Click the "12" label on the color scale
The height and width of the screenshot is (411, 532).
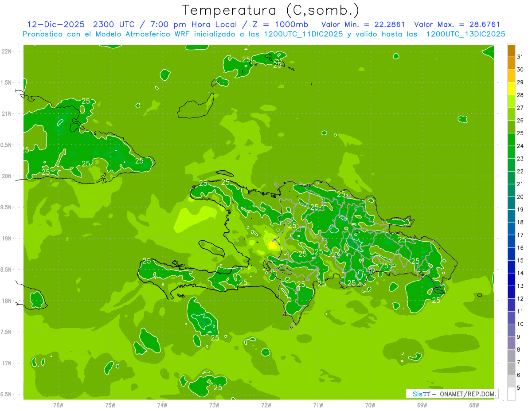520,298
